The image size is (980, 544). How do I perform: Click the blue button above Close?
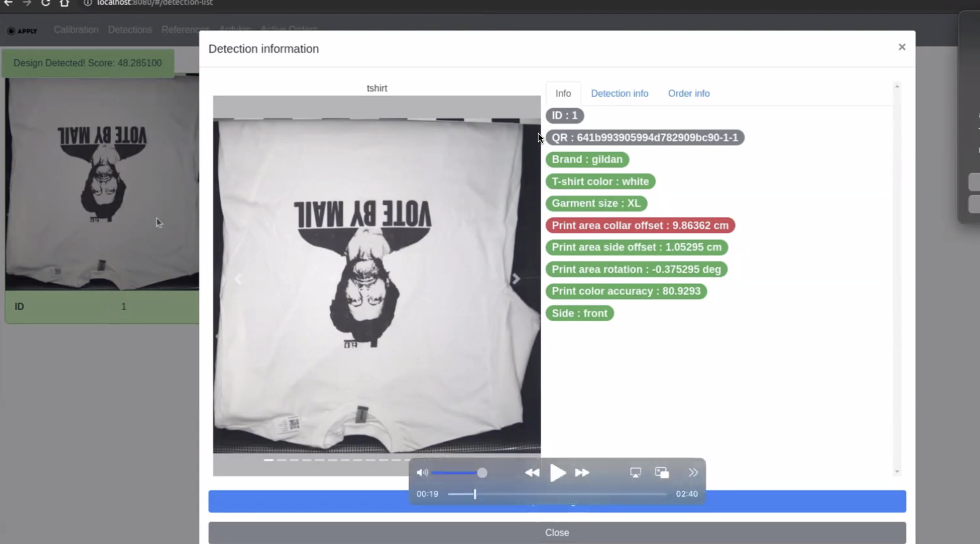pos(557,501)
